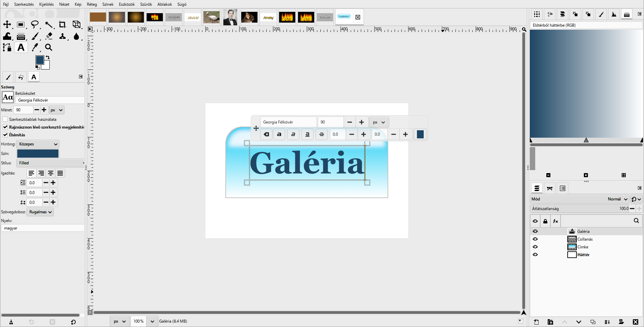Switch to the stork photo image tab

pyautogui.click(x=212, y=17)
